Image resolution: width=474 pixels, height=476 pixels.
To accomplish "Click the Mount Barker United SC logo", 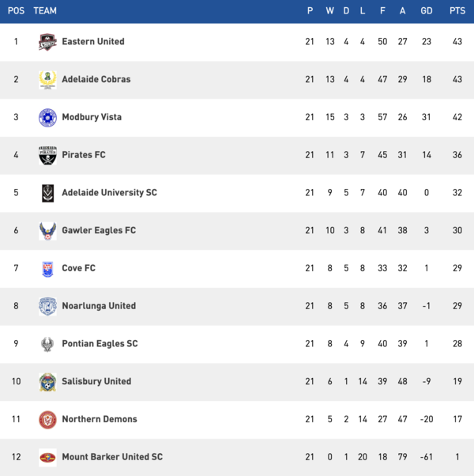I will [x=47, y=457].
